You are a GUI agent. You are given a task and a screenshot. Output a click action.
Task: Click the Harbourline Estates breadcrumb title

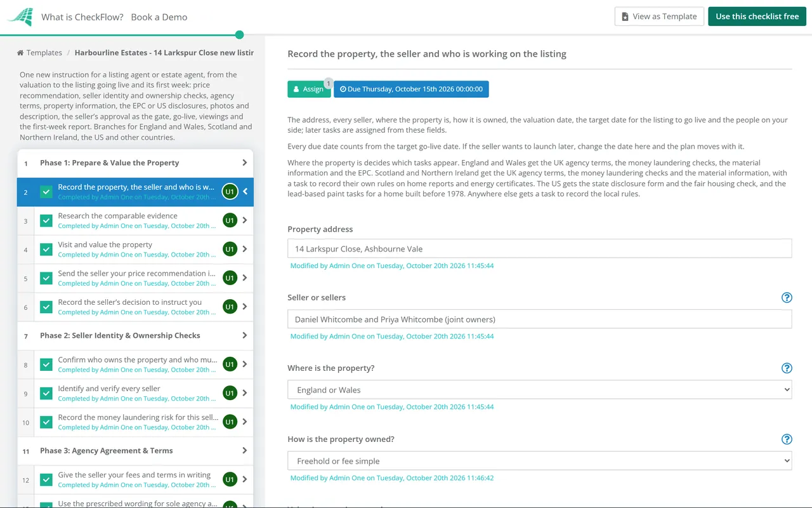pos(164,53)
